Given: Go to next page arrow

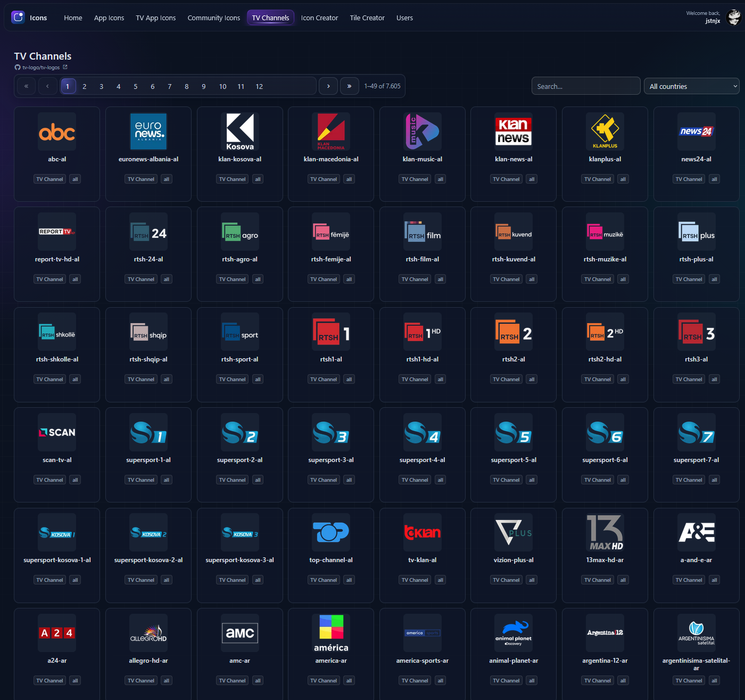Looking at the screenshot, I should [x=328, y=86].
